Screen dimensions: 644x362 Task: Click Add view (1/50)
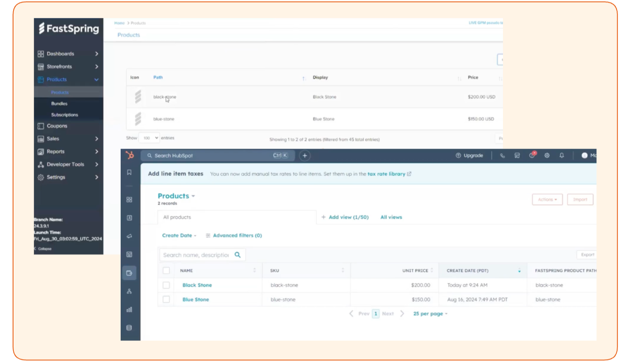345,217
